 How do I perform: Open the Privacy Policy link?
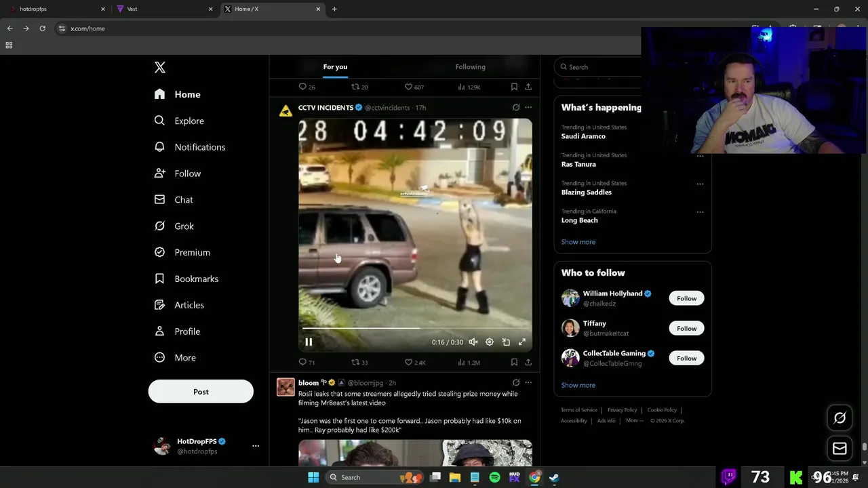pyautogui.click(x=622, y=410)
